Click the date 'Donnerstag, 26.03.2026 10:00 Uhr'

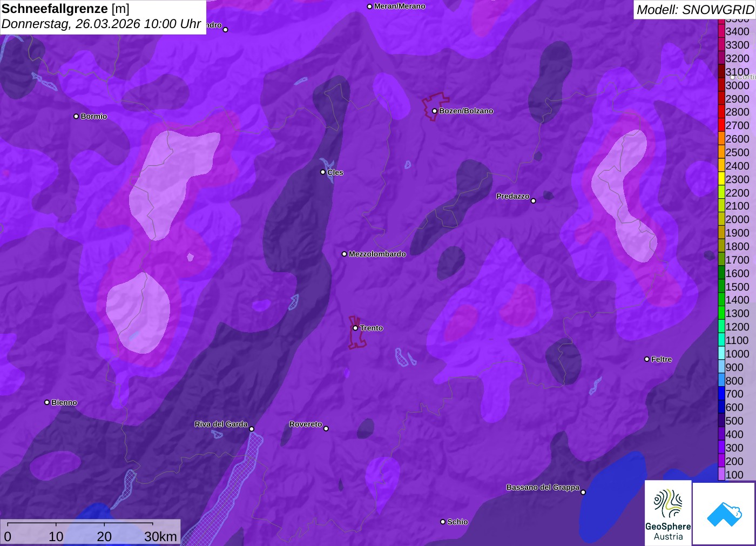tap(101, 24)
